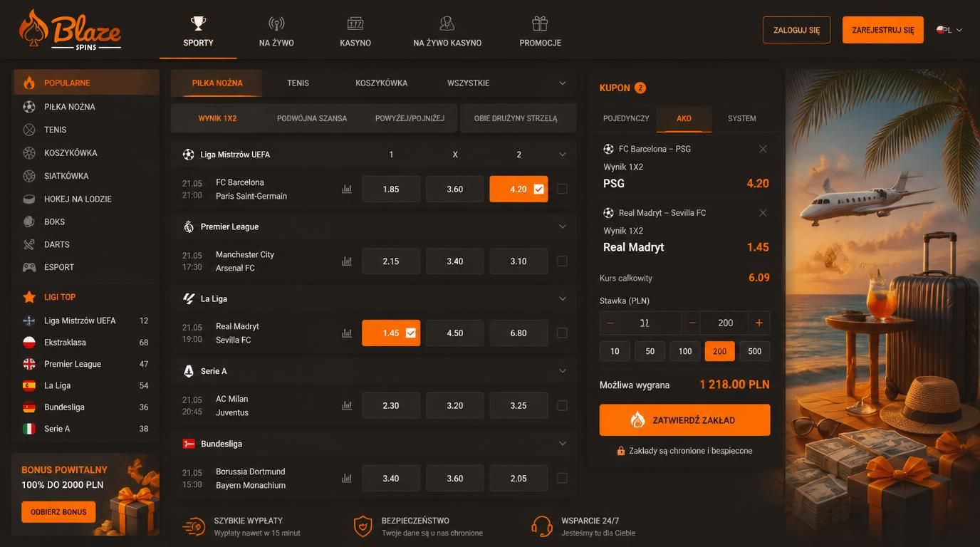The image size is (980, 547).
Task: Select Esport gamepad item in sidebar
Action: [85, 267]
